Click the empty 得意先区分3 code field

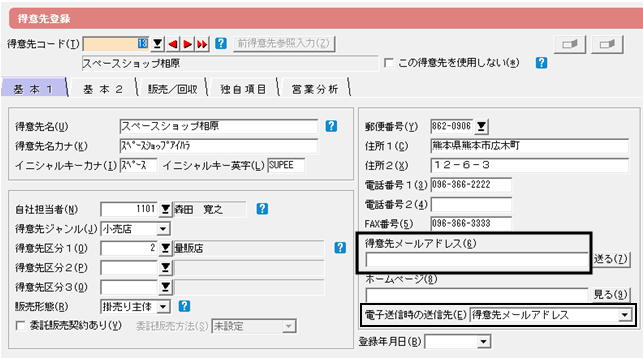click(x=129, y=287)
